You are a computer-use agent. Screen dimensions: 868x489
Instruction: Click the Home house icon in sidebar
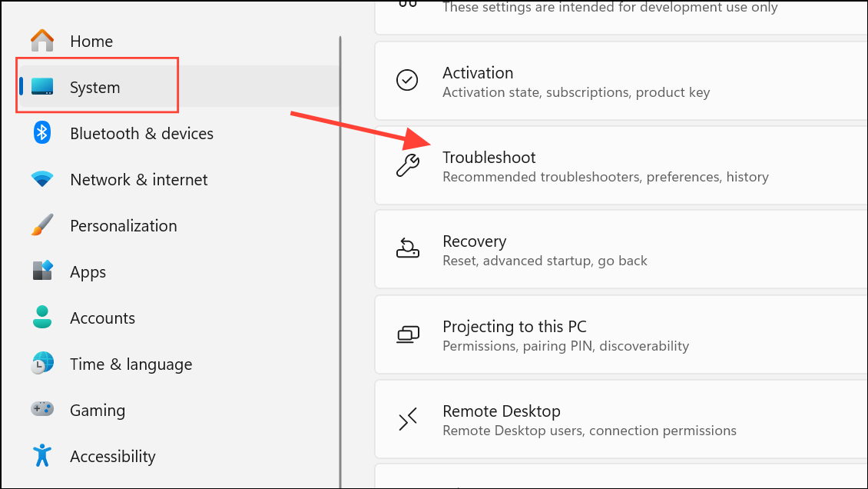tap(41, 41)
